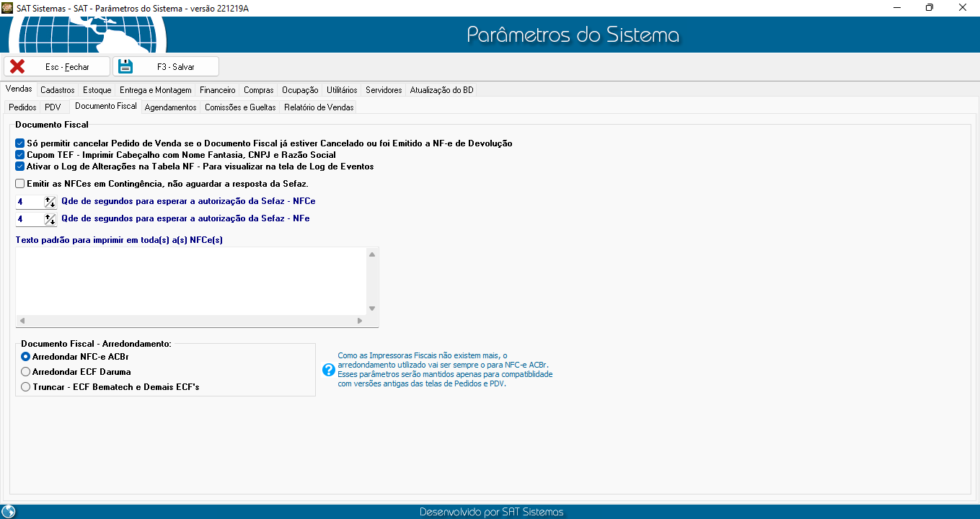Select Arredondar ECF Daruma option

26,372
